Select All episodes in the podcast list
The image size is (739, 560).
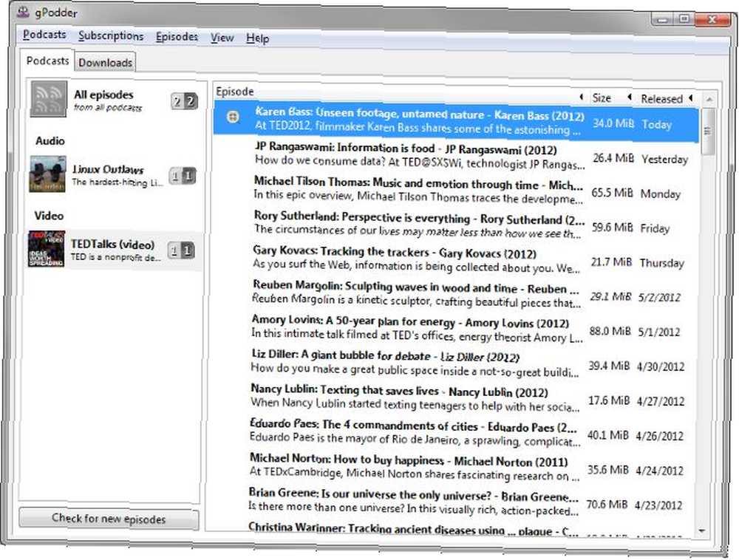(114, 100)
